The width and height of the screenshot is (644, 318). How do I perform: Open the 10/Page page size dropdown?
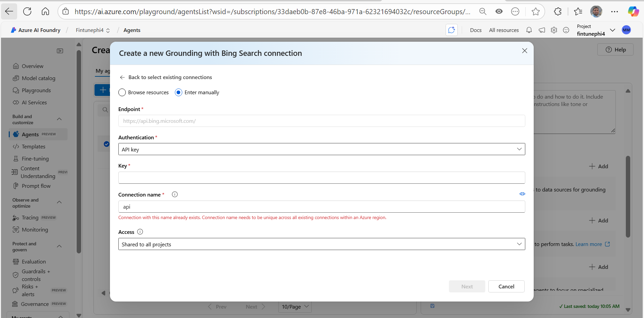coord(295,307)
